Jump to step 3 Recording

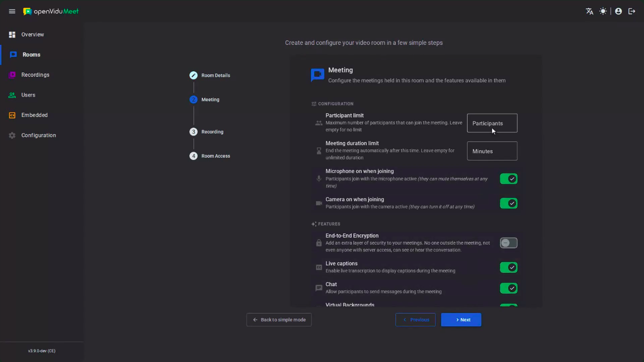tap(194, 132)
